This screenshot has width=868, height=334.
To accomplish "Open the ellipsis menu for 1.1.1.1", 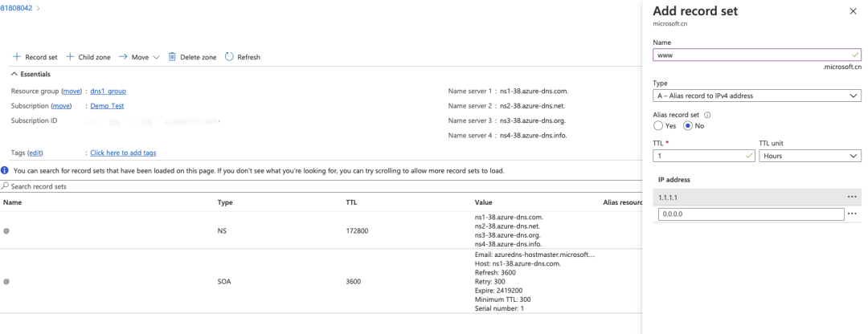I will [x=852, y=197].
